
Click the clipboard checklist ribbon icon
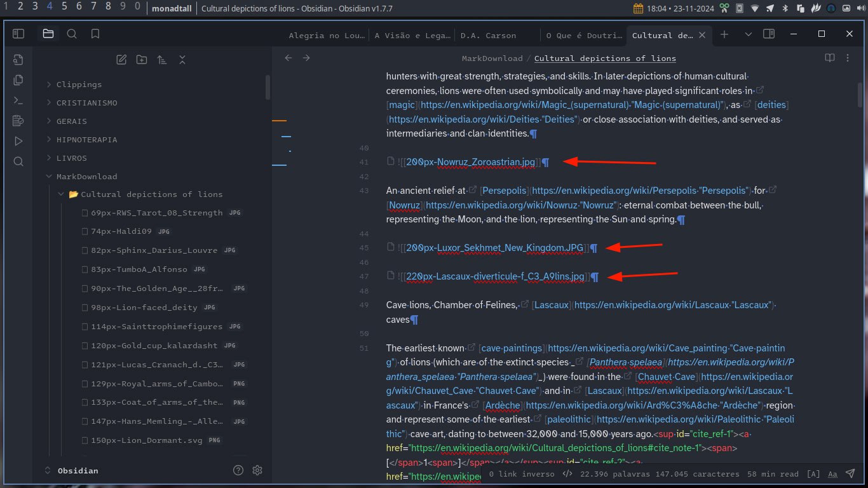pyautogui.click(x=18, y=121)
